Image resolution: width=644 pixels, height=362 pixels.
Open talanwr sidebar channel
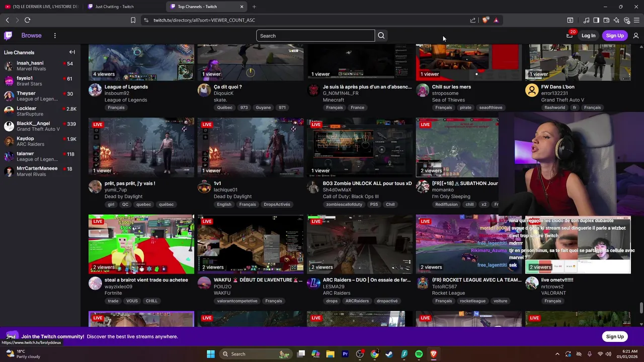click(40, 156)
